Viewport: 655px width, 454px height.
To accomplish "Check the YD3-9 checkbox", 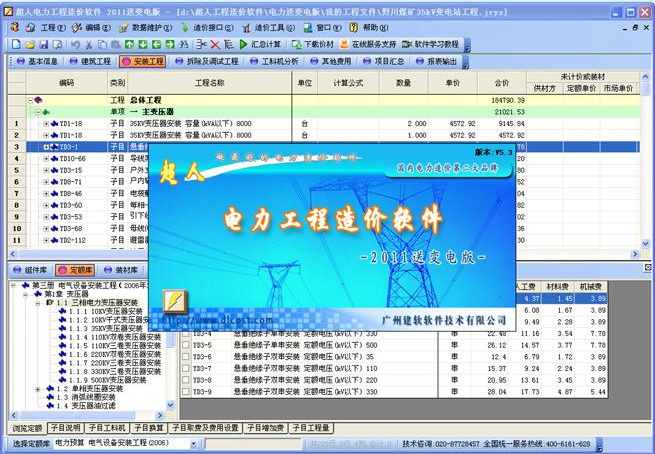I will (x=186, y=392).
